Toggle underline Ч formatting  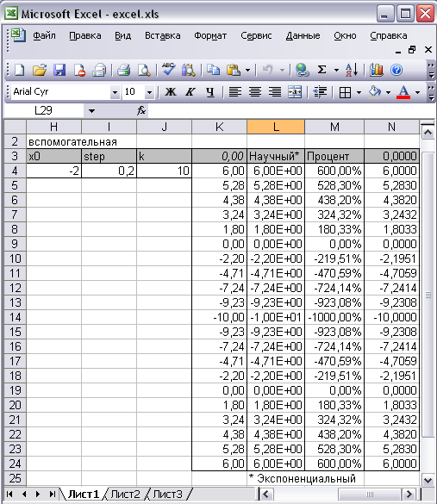[210, 92]
